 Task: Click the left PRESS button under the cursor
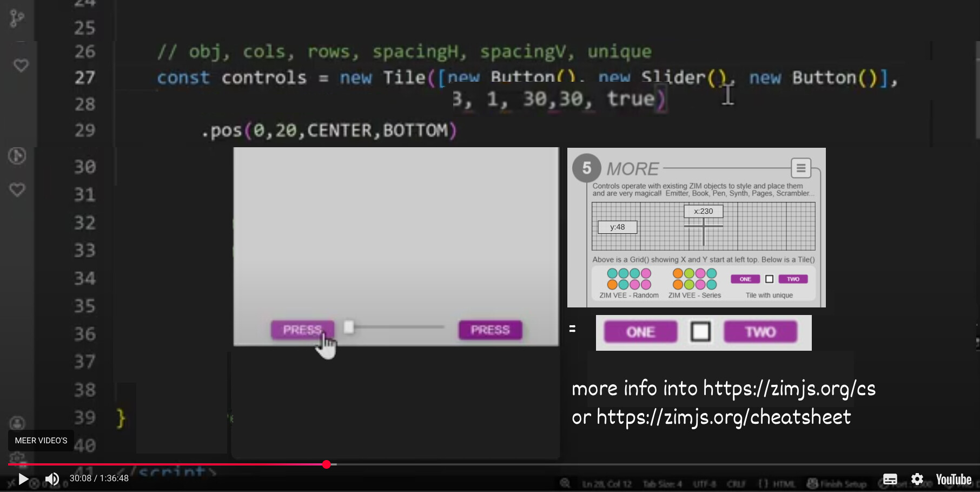click(x=302, y=330)
